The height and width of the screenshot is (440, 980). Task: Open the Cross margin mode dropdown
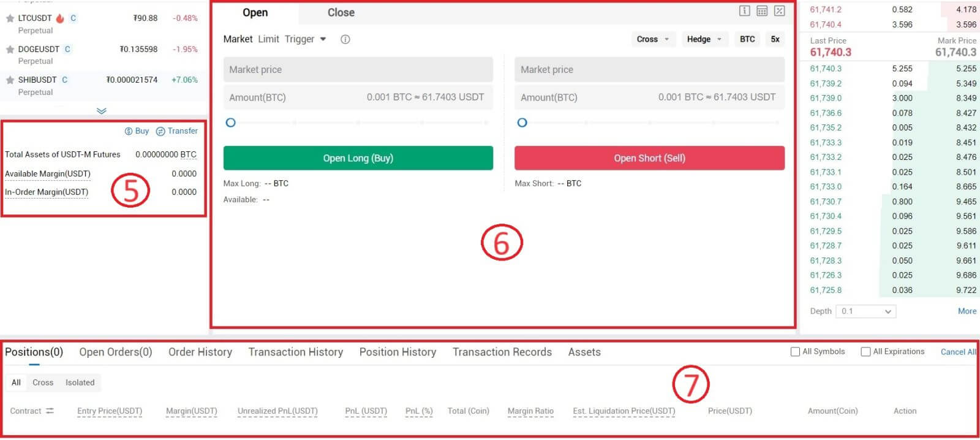pyautogui.click(x=653, y=39)
